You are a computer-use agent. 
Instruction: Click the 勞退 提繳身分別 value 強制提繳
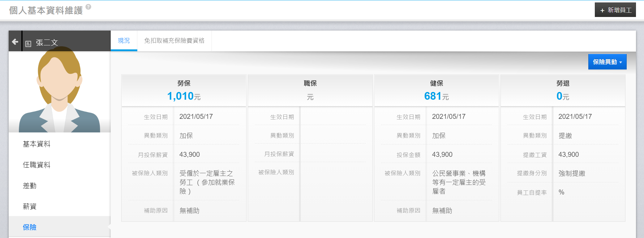[x=572, y=173]
